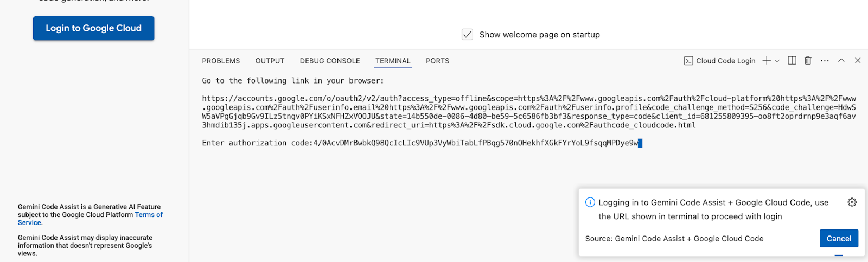This screenshot has height=262, width=868.
Task: Open terminal panel more actions menu
Action: point(825,61)
